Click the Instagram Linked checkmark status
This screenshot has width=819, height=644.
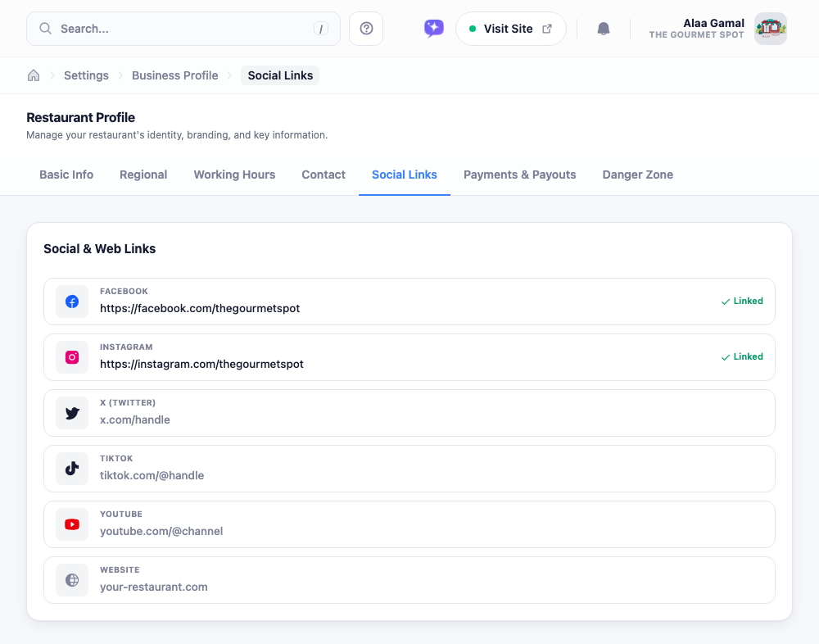pyautogui.click(x=742, y=356)
